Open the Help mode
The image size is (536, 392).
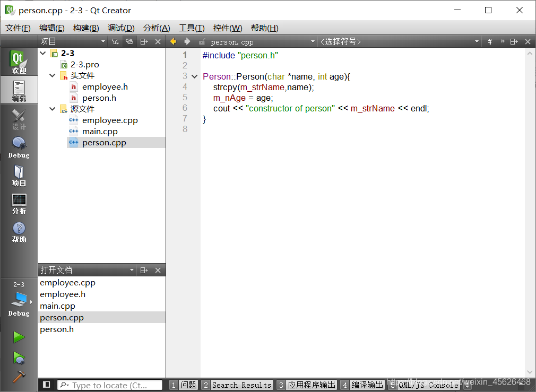pos(19,232)
